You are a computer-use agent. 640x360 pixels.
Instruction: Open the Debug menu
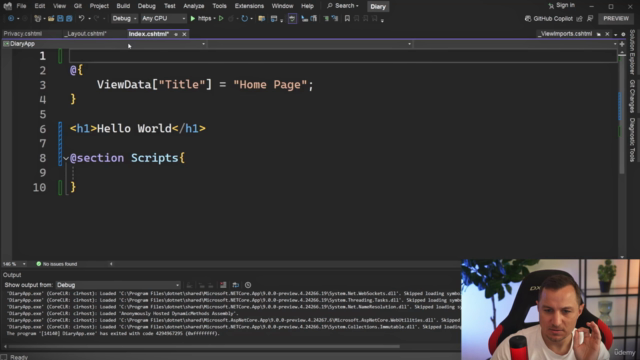(147, 6)
